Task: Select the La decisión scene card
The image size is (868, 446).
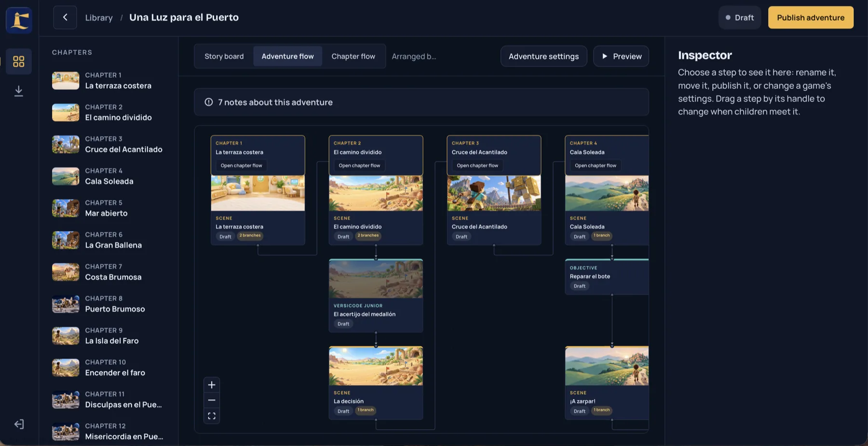Action: 376,383
